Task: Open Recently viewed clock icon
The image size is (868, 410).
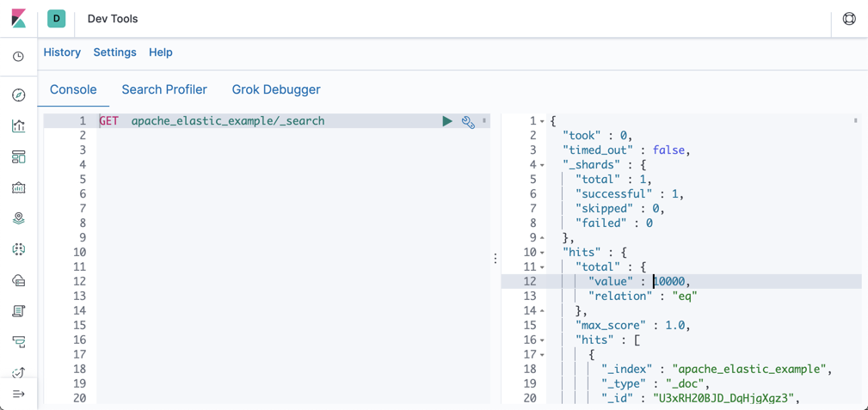Action: [x=18, y=57]
